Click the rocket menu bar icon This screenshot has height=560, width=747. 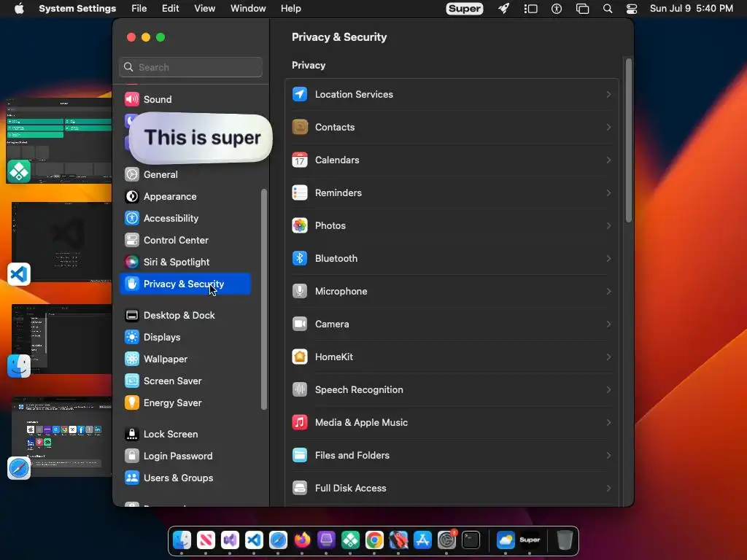(x=504, y=9)
